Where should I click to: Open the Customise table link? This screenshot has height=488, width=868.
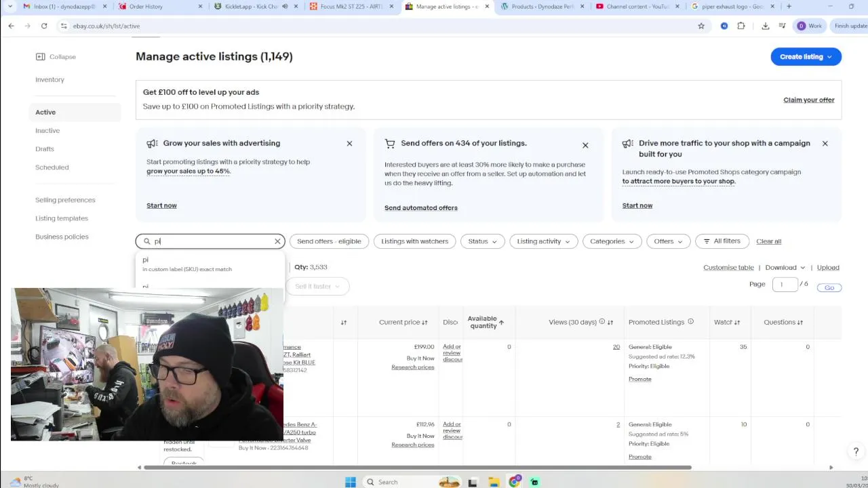coord(728,268)
